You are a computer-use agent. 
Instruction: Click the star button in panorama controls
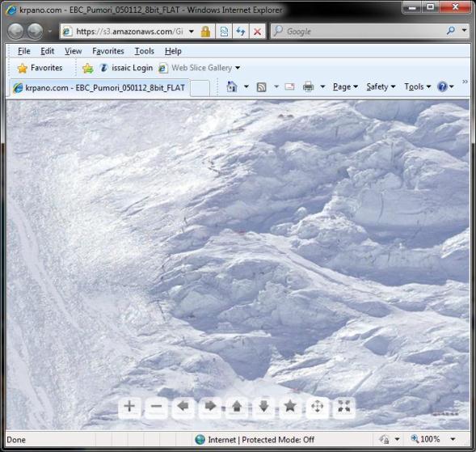click(x=290, y=408)
